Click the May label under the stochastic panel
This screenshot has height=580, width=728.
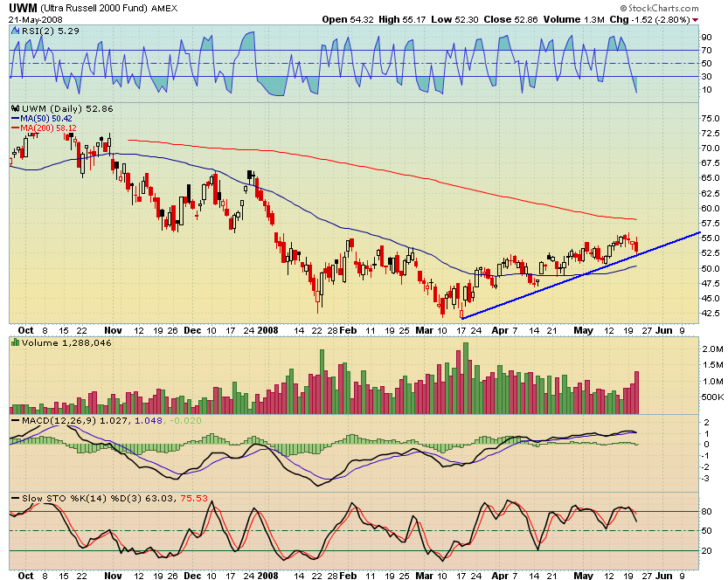pos(584,576)
